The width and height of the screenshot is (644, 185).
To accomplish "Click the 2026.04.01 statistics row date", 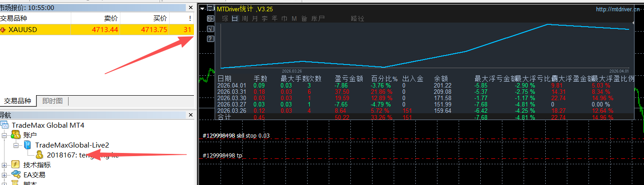I will click(232, 85).
